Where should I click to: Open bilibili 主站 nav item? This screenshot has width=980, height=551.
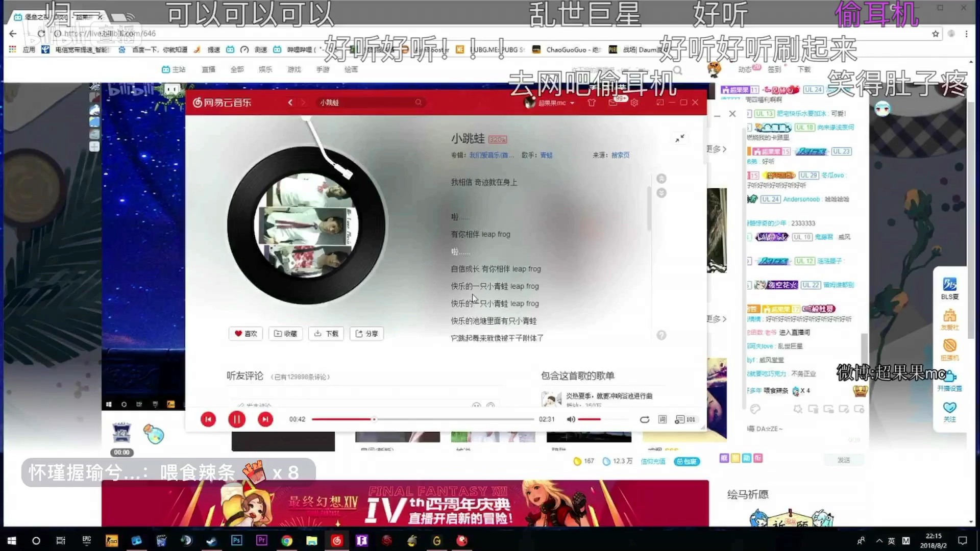(174, 69)
